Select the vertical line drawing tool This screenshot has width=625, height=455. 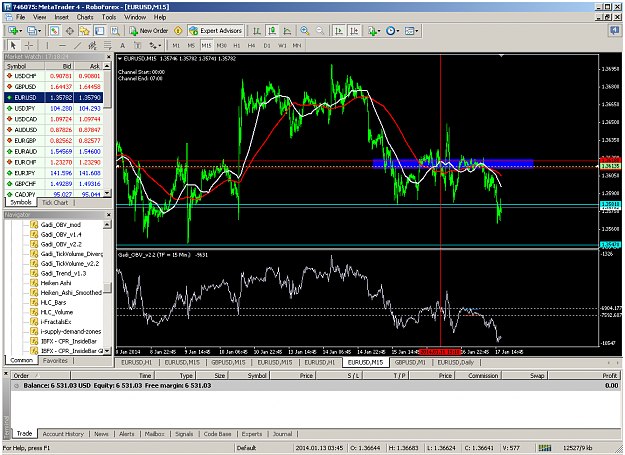[x=47, y=45]
